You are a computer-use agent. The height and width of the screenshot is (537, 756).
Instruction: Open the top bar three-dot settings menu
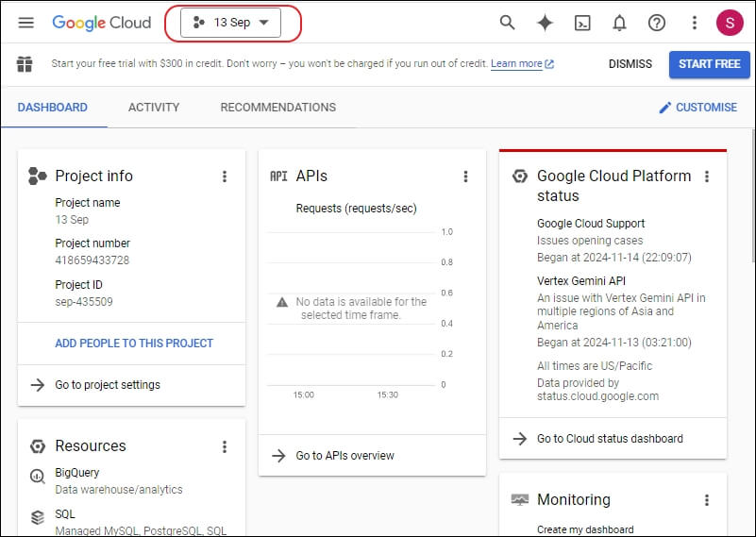point(695,23)
